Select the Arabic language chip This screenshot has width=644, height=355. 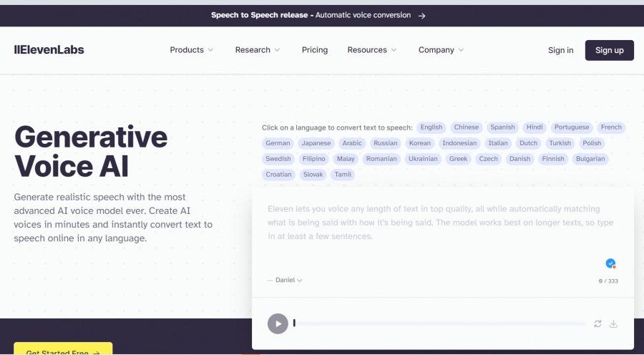point(352,143)
